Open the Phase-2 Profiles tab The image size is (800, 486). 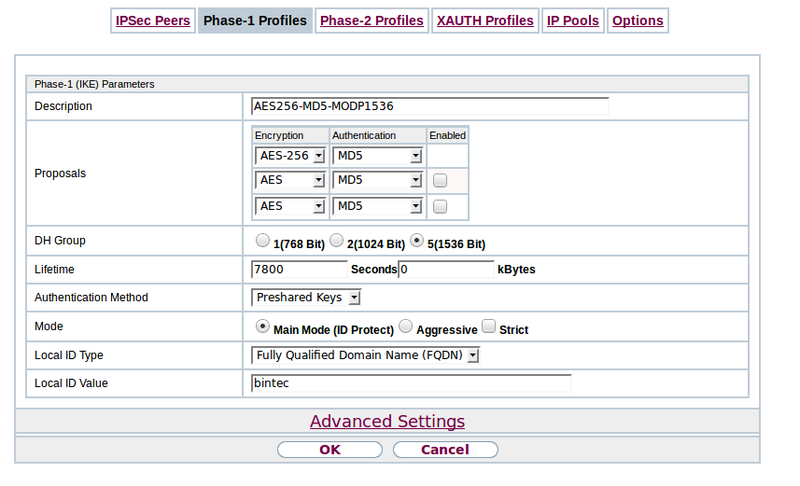(x=372, y=21)
